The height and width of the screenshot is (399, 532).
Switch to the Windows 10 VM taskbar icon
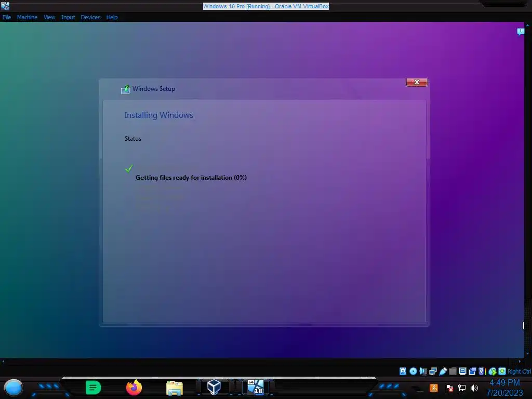click(x=255, y=387)
